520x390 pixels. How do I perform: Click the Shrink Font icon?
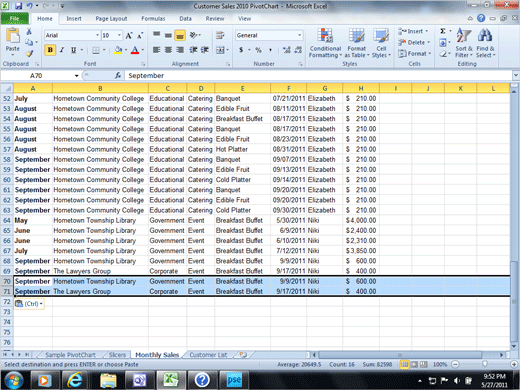coord(140,35)
